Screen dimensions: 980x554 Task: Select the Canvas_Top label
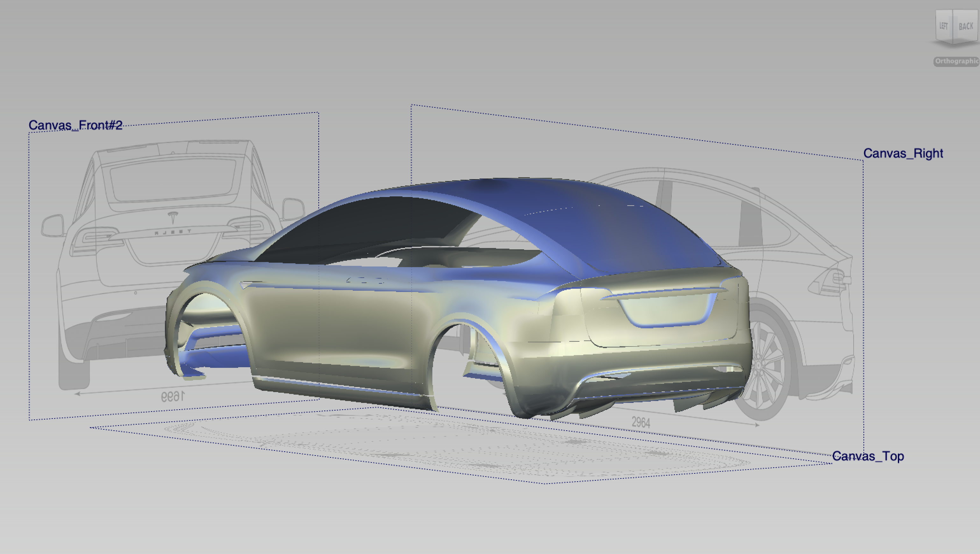(868, 456)
